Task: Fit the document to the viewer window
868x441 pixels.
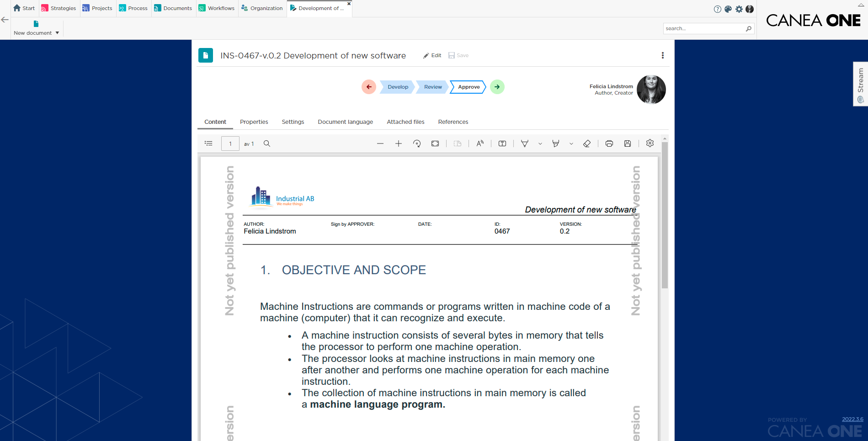Action: [x=435, y=143]
